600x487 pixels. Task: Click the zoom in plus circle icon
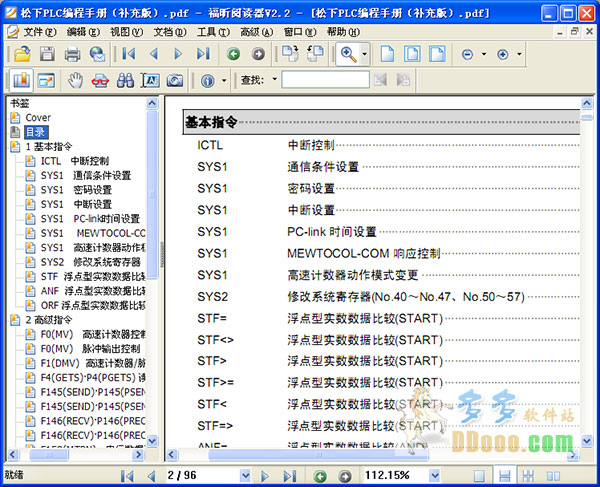503,54
